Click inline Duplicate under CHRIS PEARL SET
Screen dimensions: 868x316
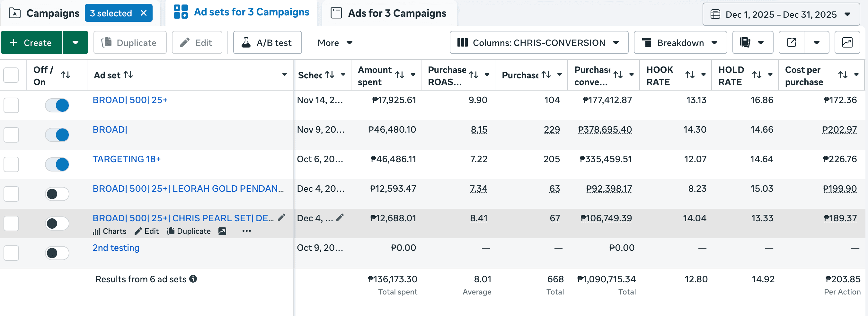189,231
